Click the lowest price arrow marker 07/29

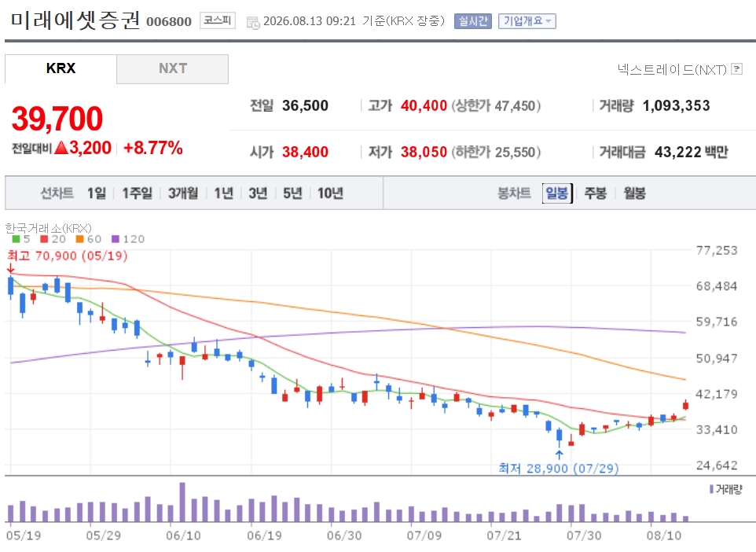[559, 454]
